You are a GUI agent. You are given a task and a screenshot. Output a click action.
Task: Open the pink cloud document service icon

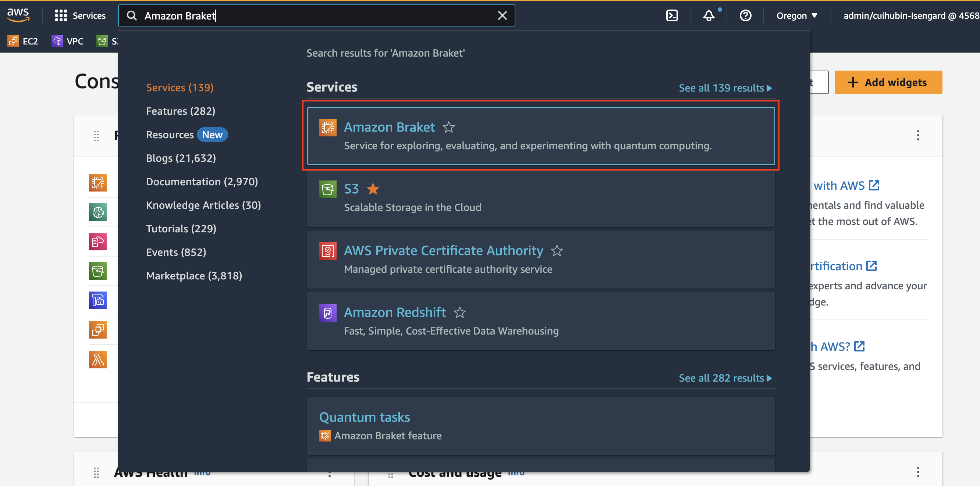(98, 242)
